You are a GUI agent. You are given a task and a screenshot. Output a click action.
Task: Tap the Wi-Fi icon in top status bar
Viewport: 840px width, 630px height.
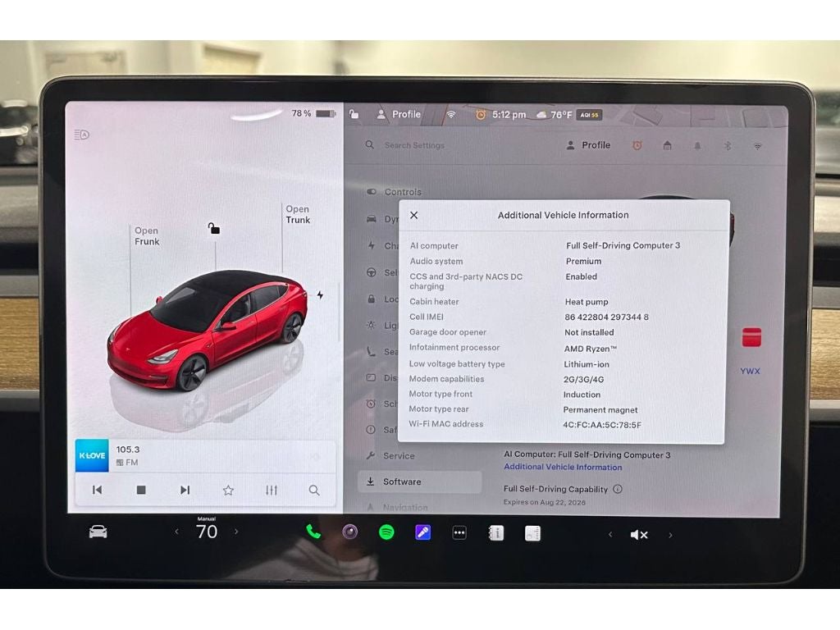[x=451, y=115]
